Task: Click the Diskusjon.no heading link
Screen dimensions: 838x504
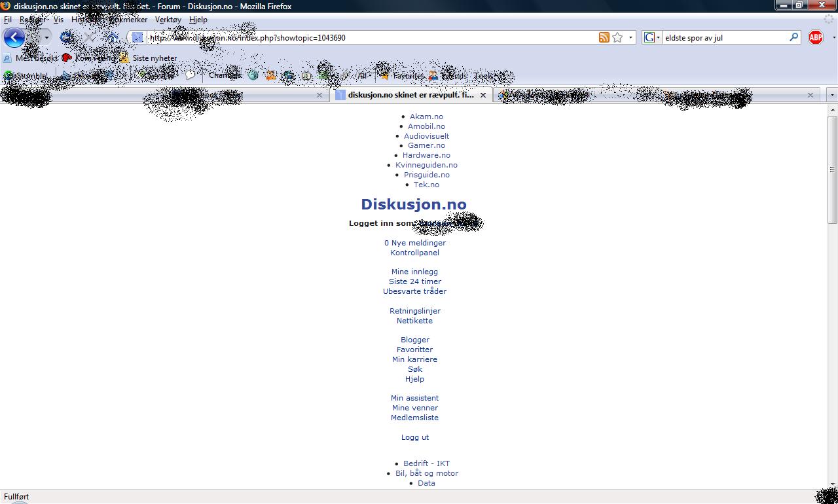Action: point(414,204)
